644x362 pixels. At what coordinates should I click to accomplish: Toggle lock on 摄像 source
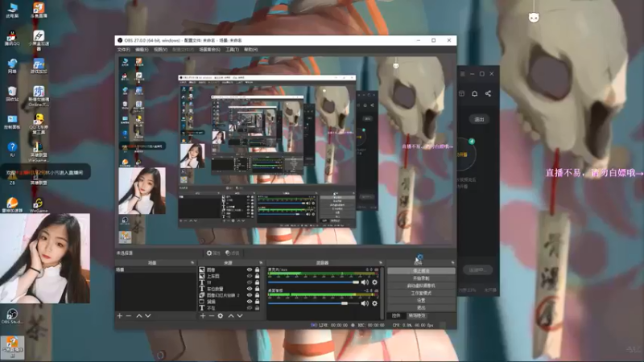click(257, 302)
